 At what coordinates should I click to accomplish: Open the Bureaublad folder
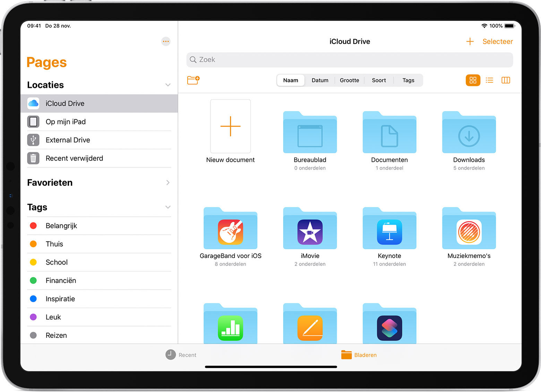[x=310, y=132]
